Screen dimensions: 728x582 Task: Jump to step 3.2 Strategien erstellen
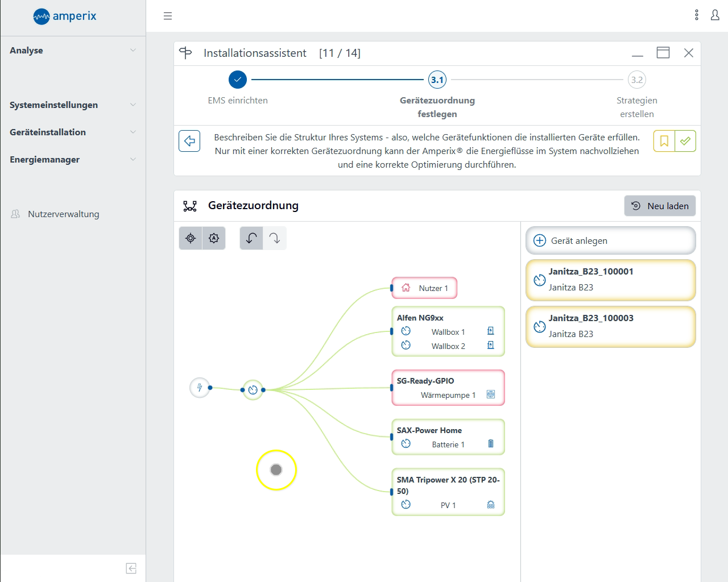click(x=637, y=80)
